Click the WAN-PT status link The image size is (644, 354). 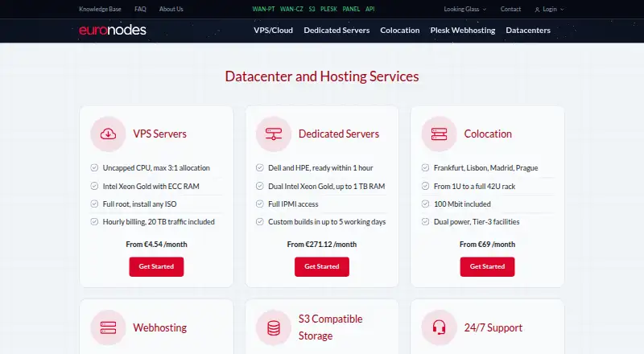[x=264, y=9]
